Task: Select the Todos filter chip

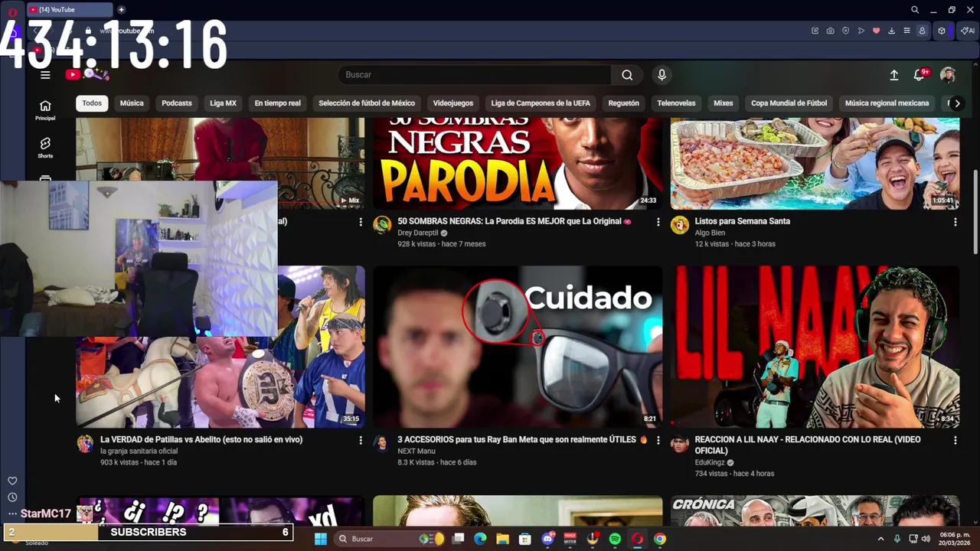Action: (92, 103)
